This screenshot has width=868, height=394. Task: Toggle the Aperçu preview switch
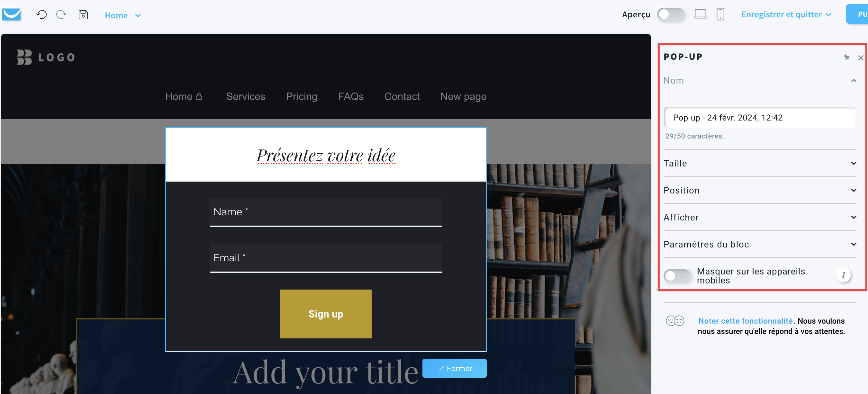tap(670, 14)
